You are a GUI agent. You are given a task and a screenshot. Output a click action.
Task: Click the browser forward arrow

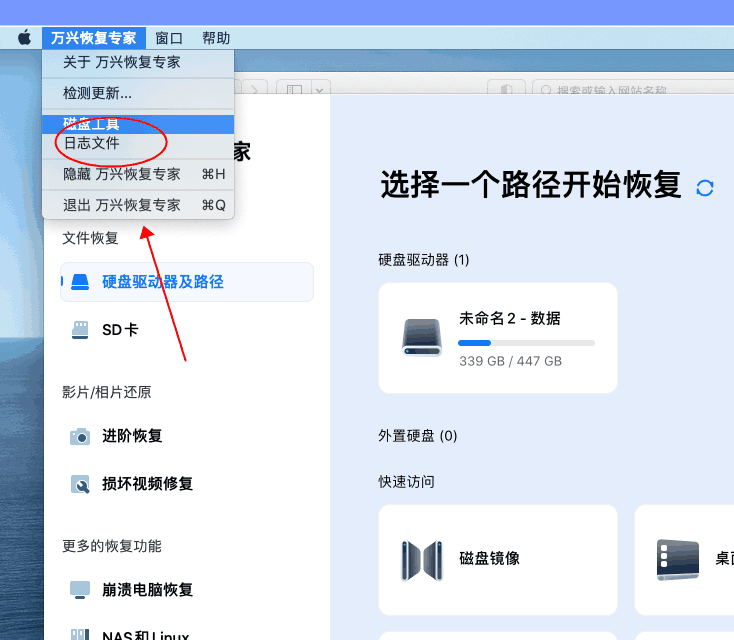coord(254,89)
